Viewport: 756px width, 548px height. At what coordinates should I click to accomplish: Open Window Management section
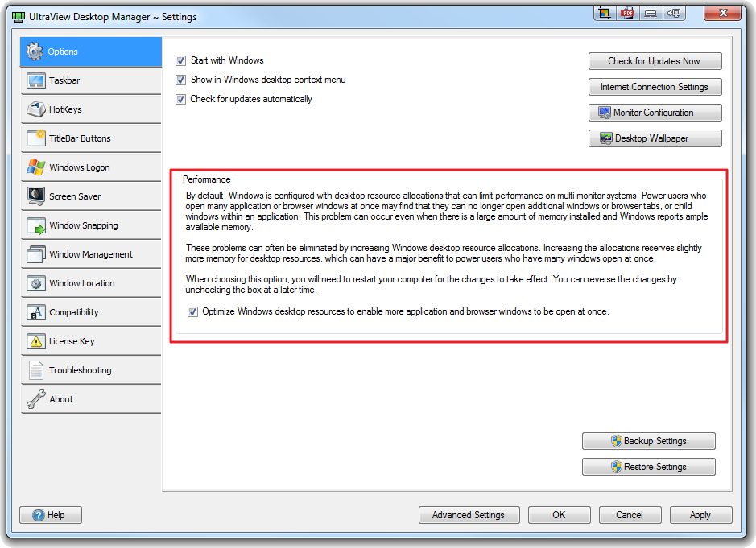coord(91,254)
